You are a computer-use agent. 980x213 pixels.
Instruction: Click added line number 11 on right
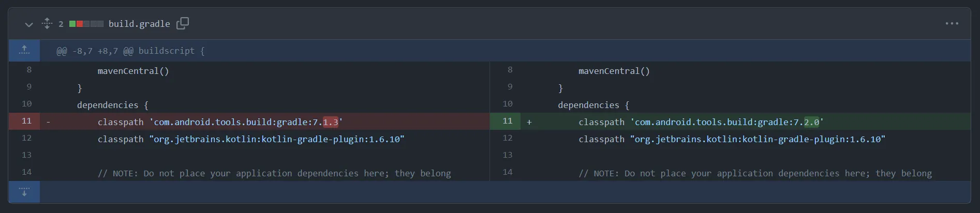click(508, 121)
